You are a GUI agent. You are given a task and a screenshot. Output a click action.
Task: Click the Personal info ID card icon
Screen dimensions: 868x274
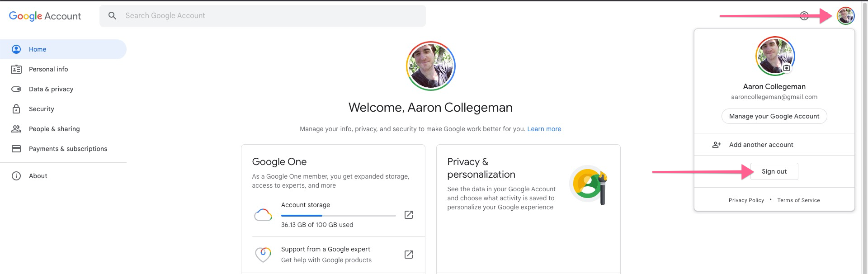pyautogui.click(x=16, y=69)
